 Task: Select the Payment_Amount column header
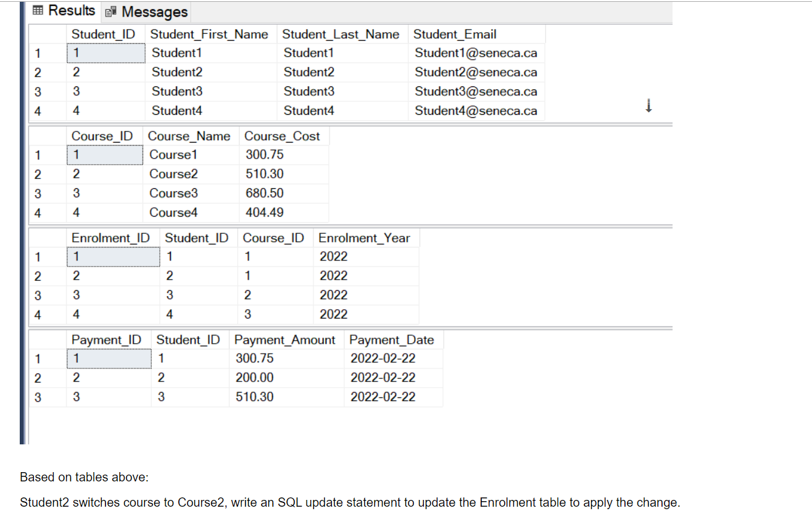click(x=287, y=339)
